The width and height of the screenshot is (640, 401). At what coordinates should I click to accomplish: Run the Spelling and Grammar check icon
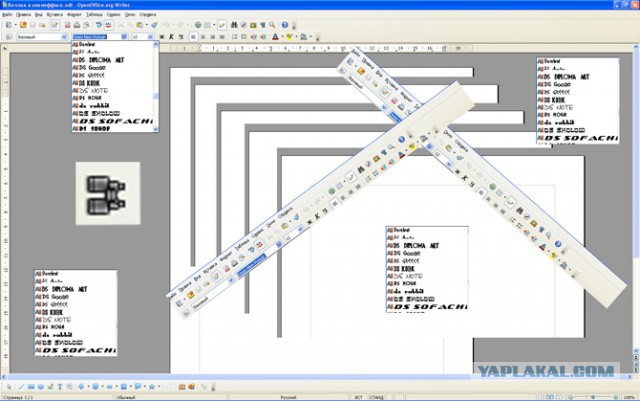[x=99, y=25]
